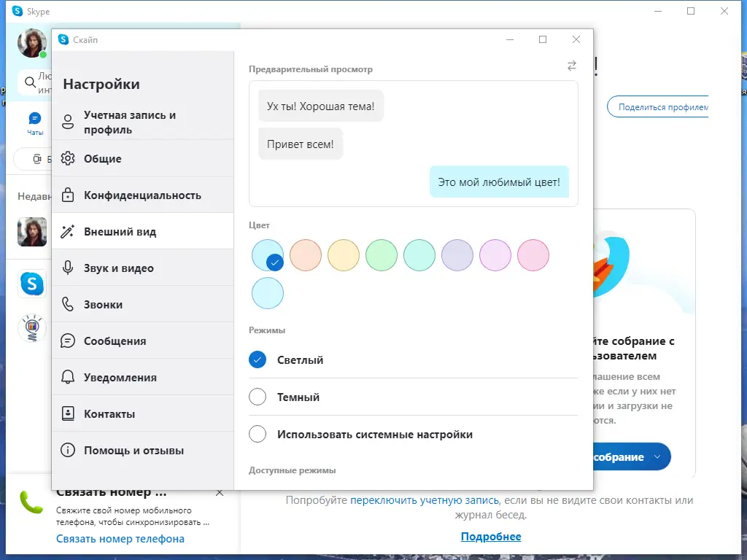This screenshot has height=560, width=747.
Task: Click the info icon beside Помощь и отзывы
Action: coord(68,450)
